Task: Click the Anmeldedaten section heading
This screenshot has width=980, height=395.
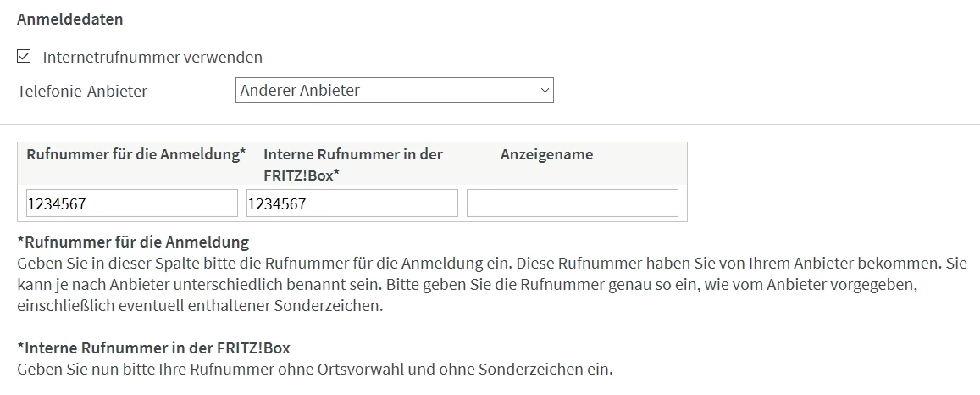Action: [x=69, y=18]
